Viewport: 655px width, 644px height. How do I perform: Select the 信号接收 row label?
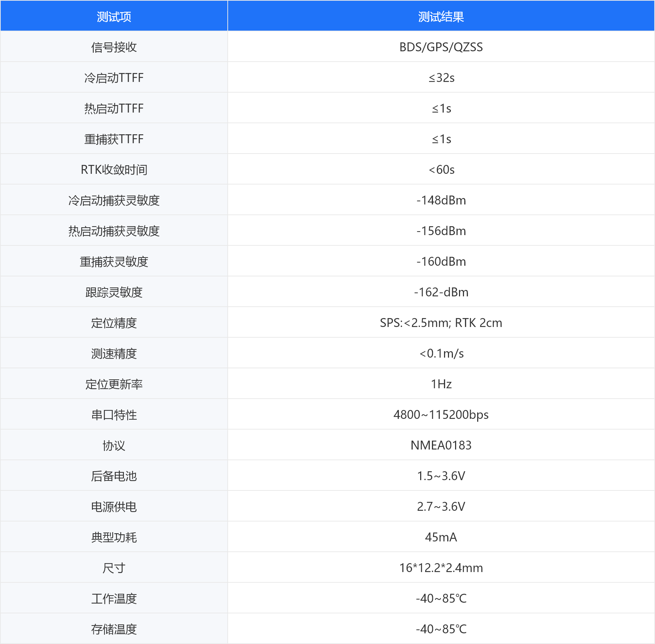pyautogui.click(x=114, y=47)
